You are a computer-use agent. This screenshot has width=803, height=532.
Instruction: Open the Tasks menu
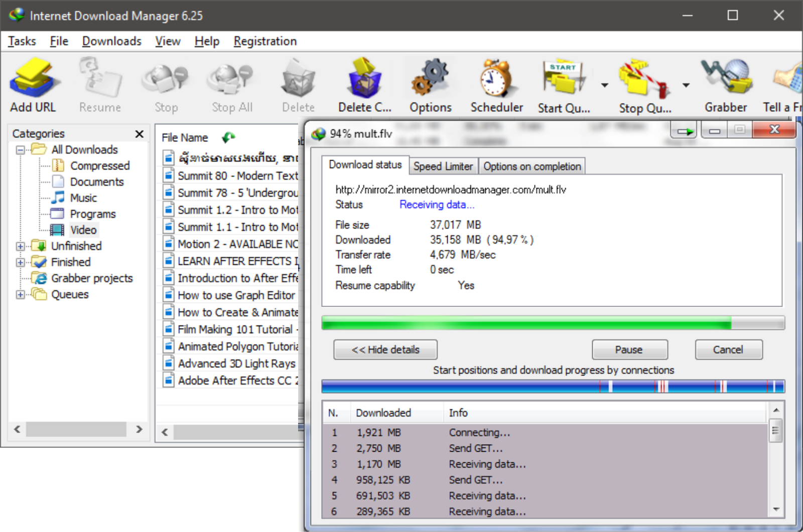pyautogui.click(x=22, y=41)
